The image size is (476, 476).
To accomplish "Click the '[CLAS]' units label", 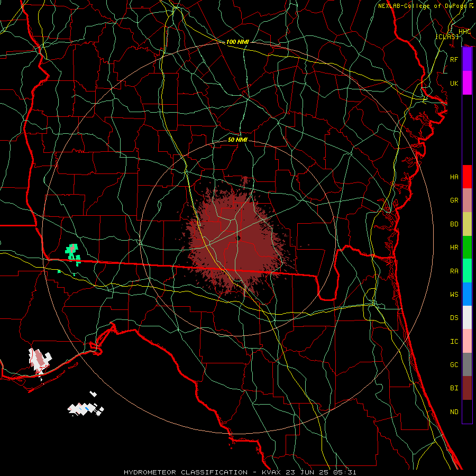I will (x=447, y=36).
